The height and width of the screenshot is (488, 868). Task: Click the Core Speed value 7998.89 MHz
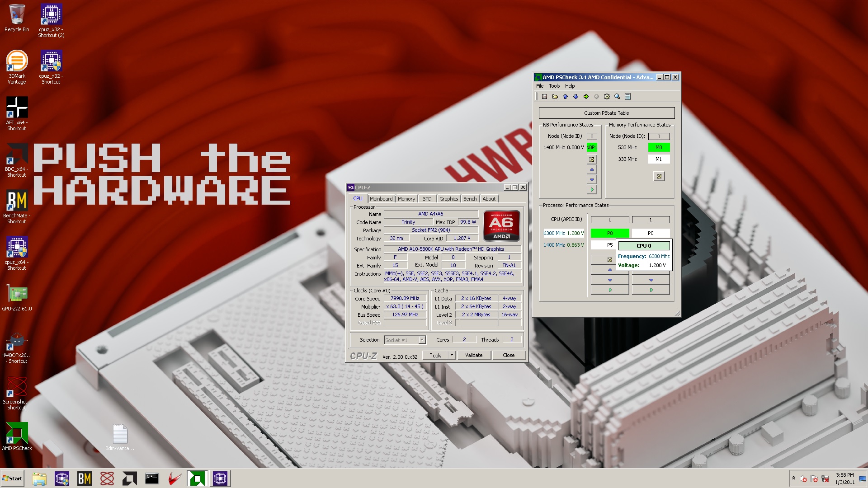click(405, 298)
